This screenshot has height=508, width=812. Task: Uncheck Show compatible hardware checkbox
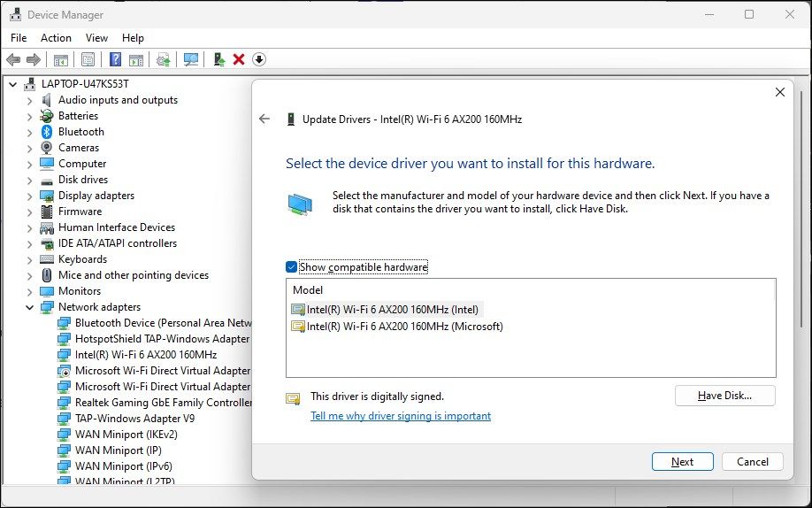coord(292,267)
